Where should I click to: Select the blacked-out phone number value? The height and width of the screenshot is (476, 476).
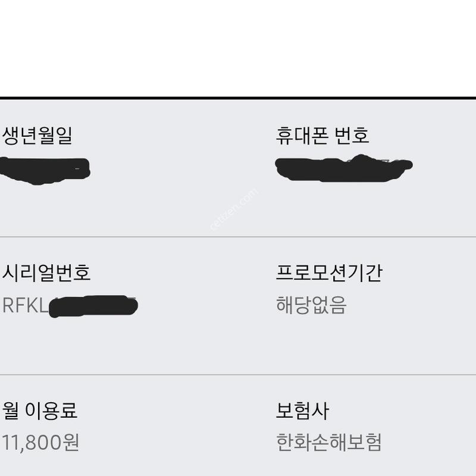pyautogui.click(x=344, y=168)
